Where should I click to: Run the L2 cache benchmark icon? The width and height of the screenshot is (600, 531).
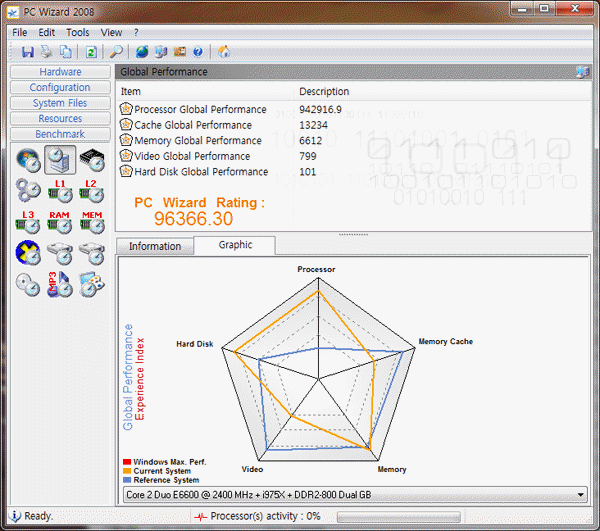pyautogui.click(x=91, y=191)
